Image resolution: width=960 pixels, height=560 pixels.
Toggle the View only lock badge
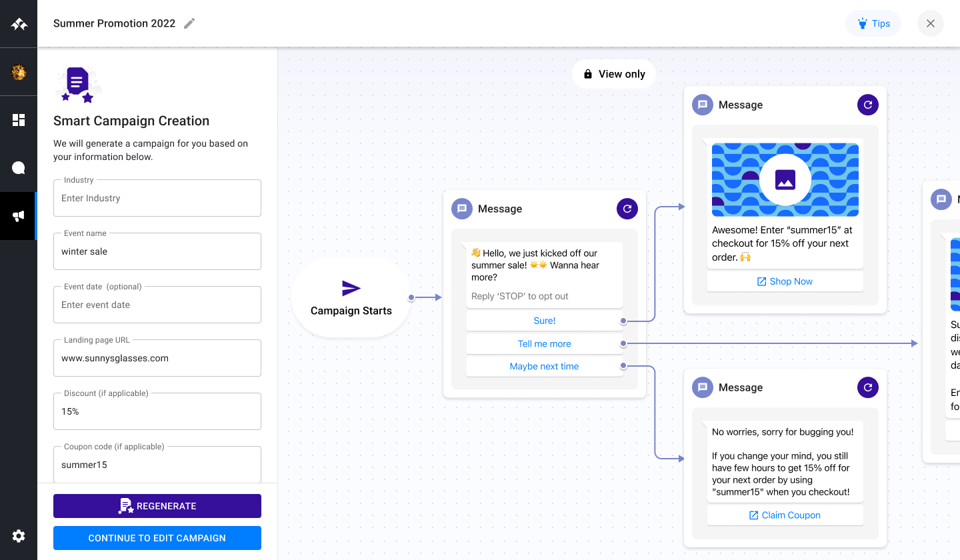click(613, 74)
